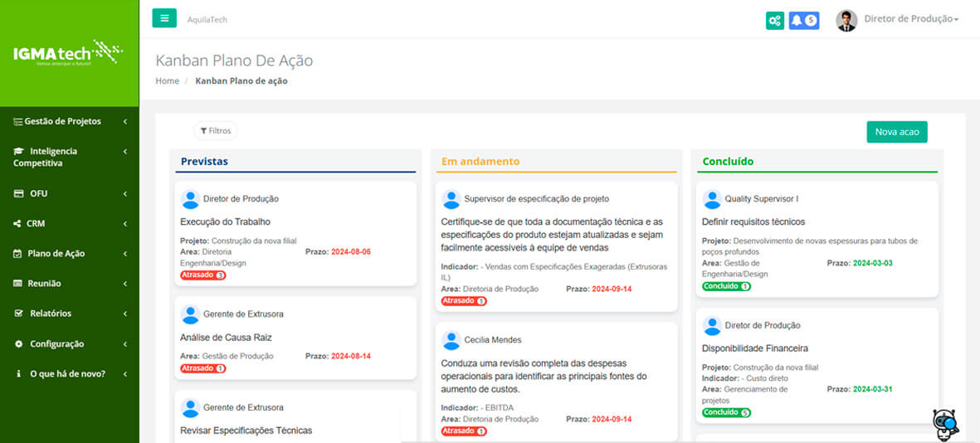Click avatar of Supervisor de especificação de projeto
980x443 pixels.
click(x=451, y=199)
